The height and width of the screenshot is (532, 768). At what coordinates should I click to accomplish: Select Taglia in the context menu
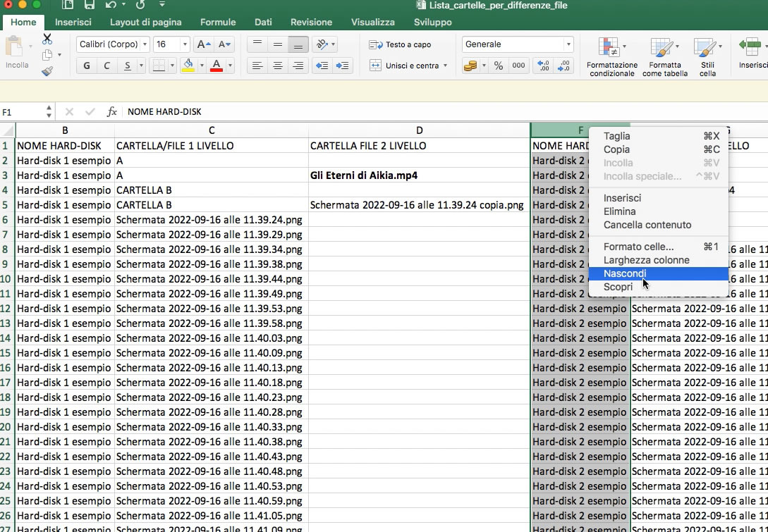coord(658,136)
